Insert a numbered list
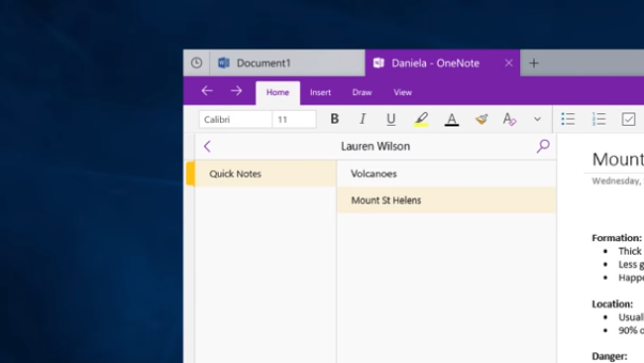The height and width of the screenshot is (363, 644). [x=598, y=119]
